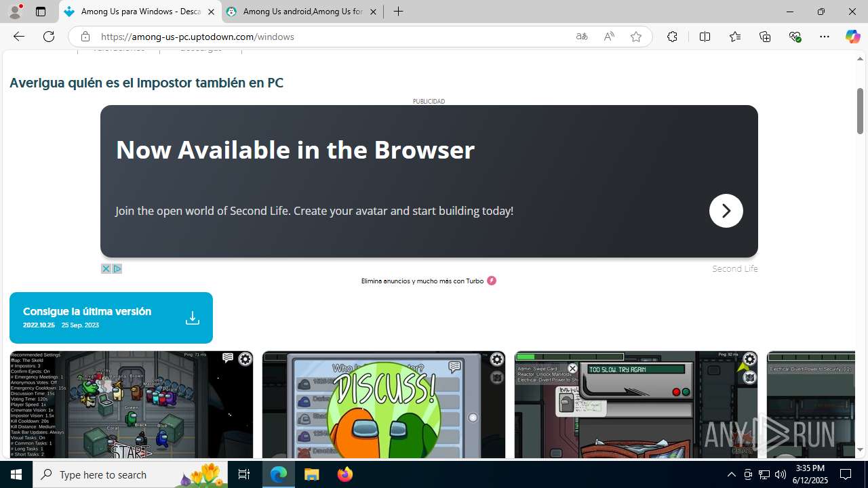Switch to the 'Among Us para Windows' tab
868x488 pixels.
(140, 12)
